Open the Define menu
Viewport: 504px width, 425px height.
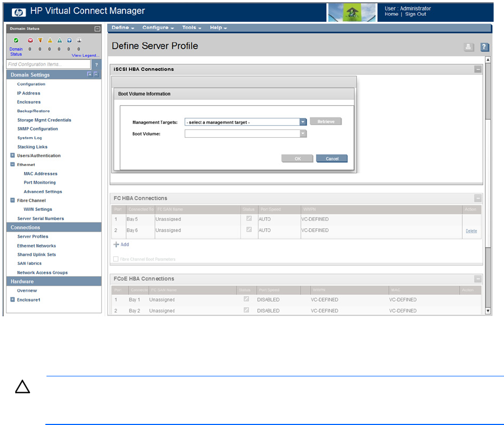122,28
